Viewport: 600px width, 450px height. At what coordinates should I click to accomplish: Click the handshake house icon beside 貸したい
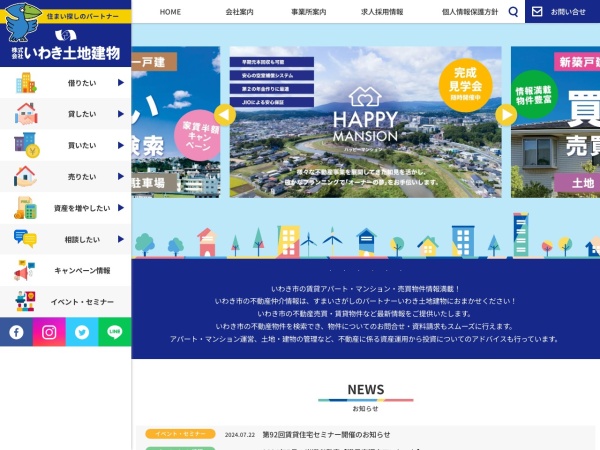tap(26, 114)
